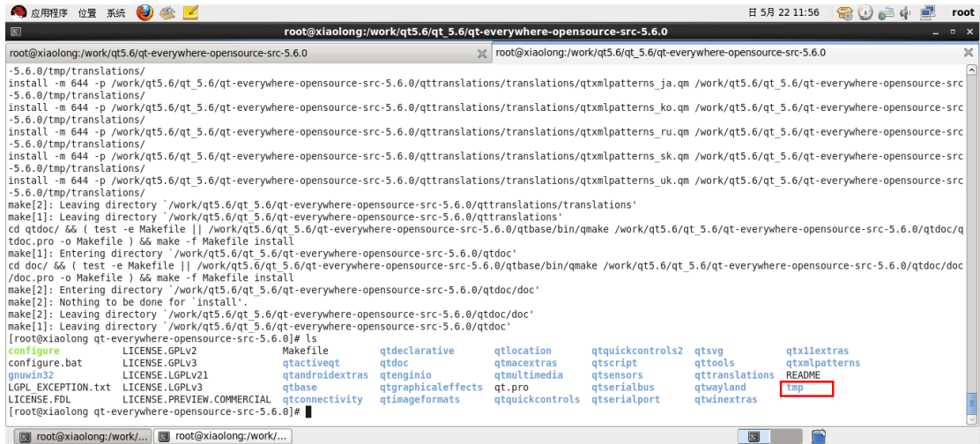Click the 'qtandroidextras' directory name

(325, 375)
